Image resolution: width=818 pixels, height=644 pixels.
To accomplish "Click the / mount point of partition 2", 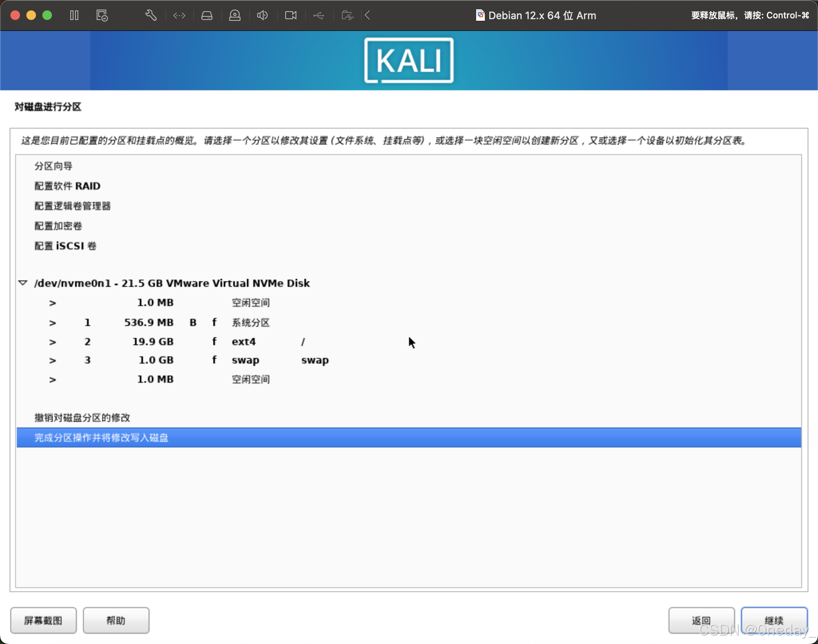I will click(x=303, y=342).
